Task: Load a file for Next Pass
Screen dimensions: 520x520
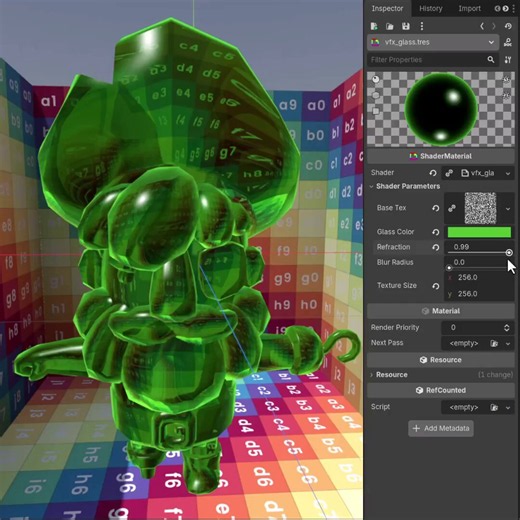Action: pyautogui.click(x=494, y=343)
